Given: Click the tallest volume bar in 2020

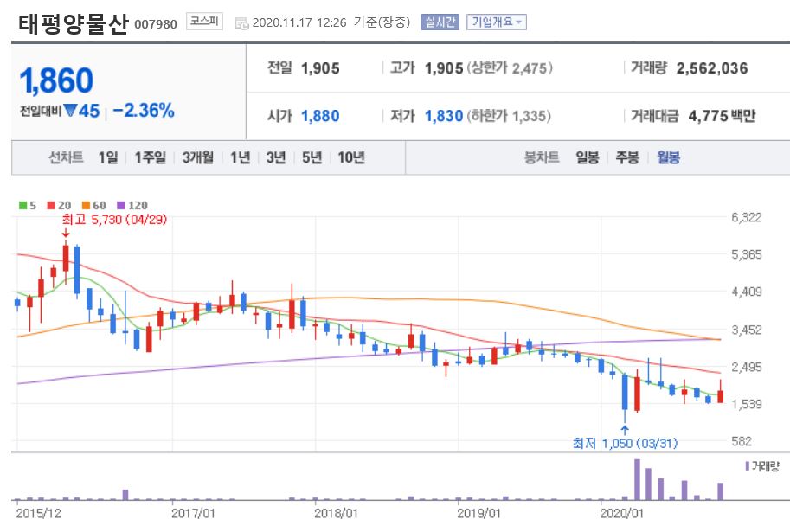Looking at the screenshot, I should 637,479.
